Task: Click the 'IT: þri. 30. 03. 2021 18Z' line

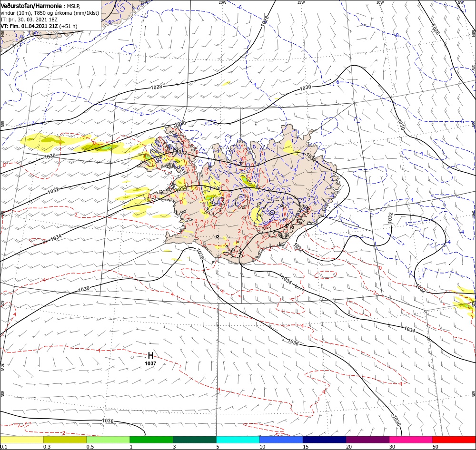Action: [x=29, y=20]
